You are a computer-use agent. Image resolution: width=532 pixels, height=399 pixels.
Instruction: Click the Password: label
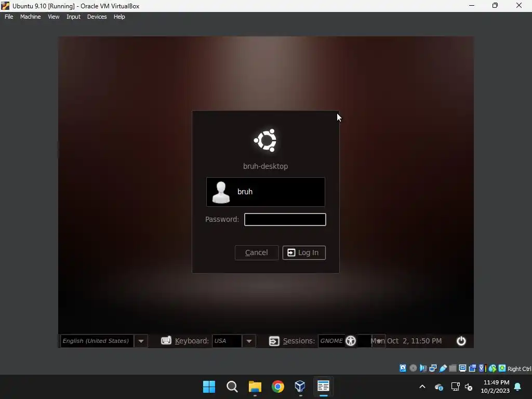[x=222, y=219]
